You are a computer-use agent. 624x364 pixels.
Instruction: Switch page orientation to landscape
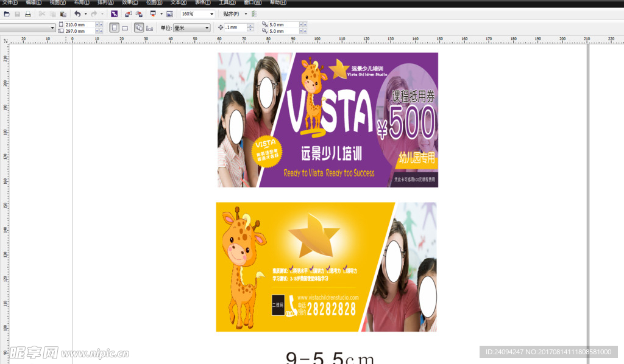coord(125,27)
